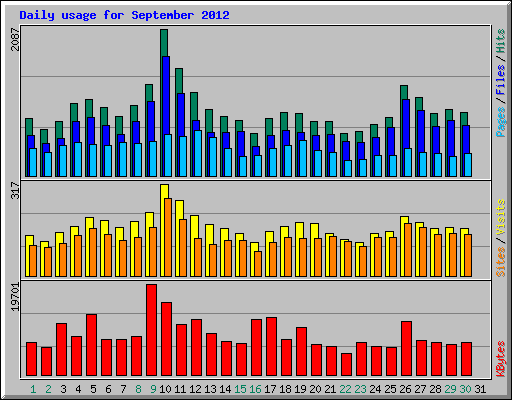Click the red KBytes bar for day 17
The width and height of the screenshot is (512, 400).
pos(272,347)
